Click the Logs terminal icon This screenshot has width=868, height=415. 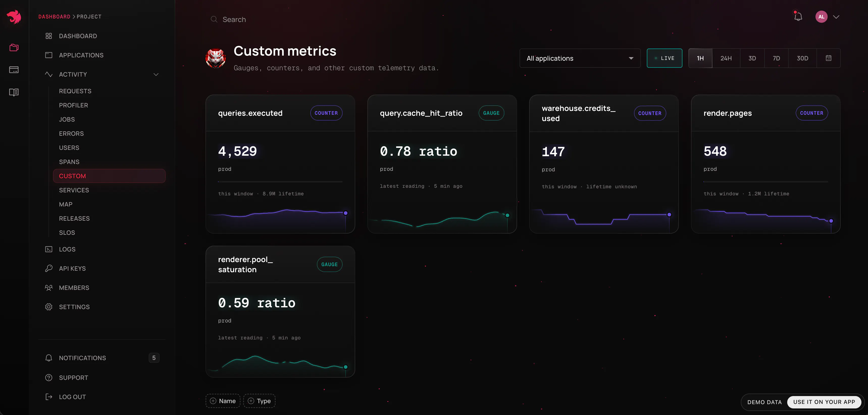click(x=49, y=249)
